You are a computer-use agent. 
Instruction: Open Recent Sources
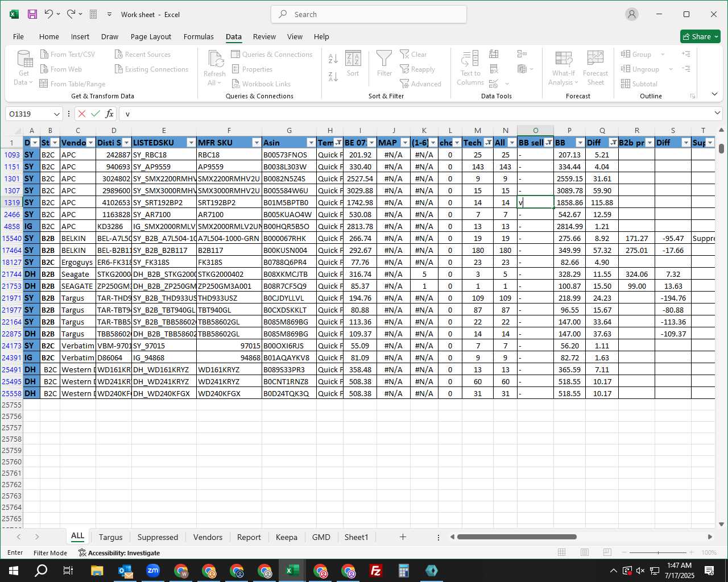tap(142, 55)
